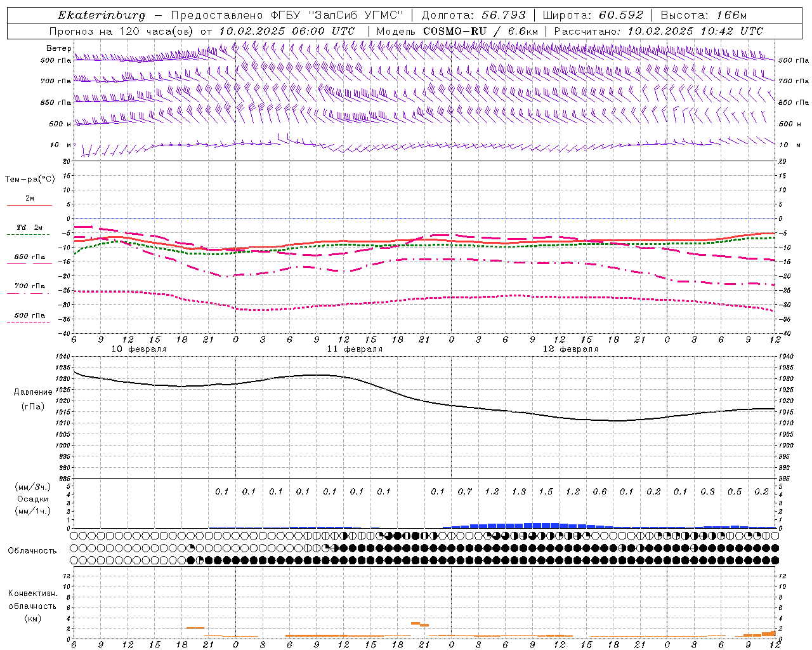Click the dotted '500 гПа' temperature legend line

(28, 322)
